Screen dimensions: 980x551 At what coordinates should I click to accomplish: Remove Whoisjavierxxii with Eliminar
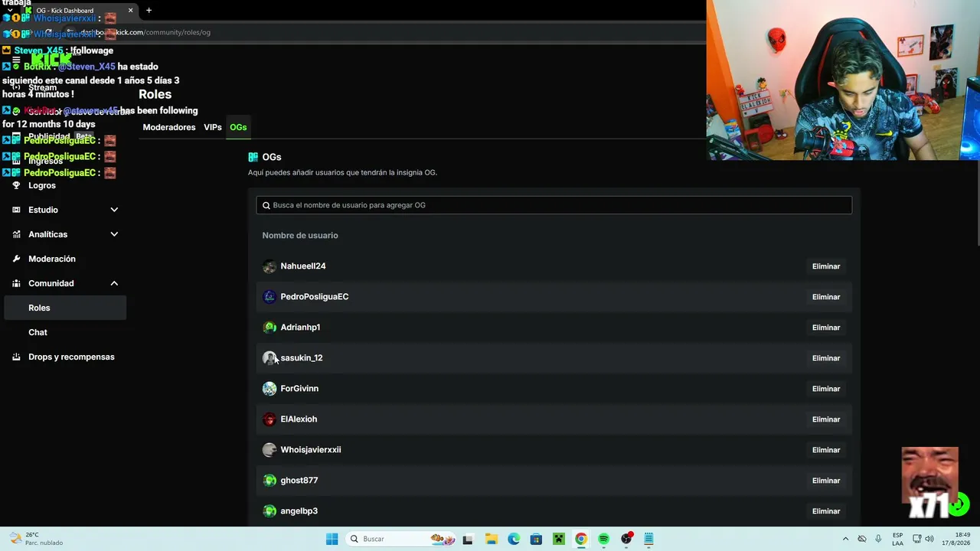click(826, 450)
